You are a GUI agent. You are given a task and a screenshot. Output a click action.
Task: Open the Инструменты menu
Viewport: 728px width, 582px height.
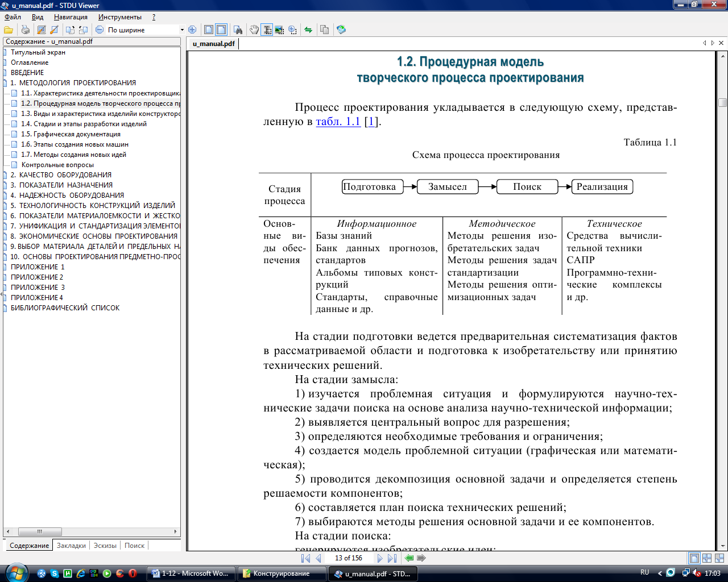(x=120, y=17)
